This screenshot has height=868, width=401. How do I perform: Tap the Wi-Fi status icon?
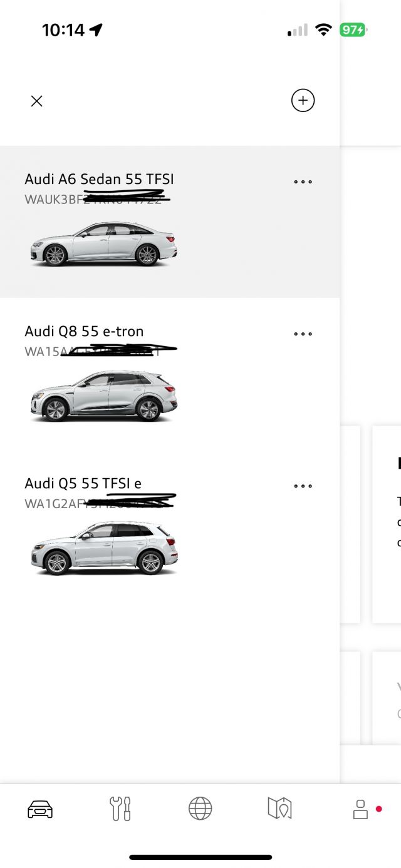(x=323, y=30)
